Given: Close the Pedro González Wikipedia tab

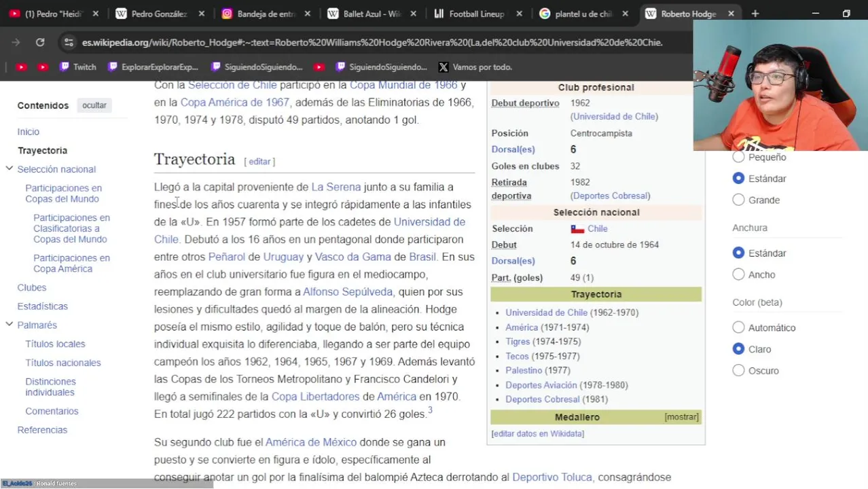Looking at the screenshot, I should pos(201,14).
